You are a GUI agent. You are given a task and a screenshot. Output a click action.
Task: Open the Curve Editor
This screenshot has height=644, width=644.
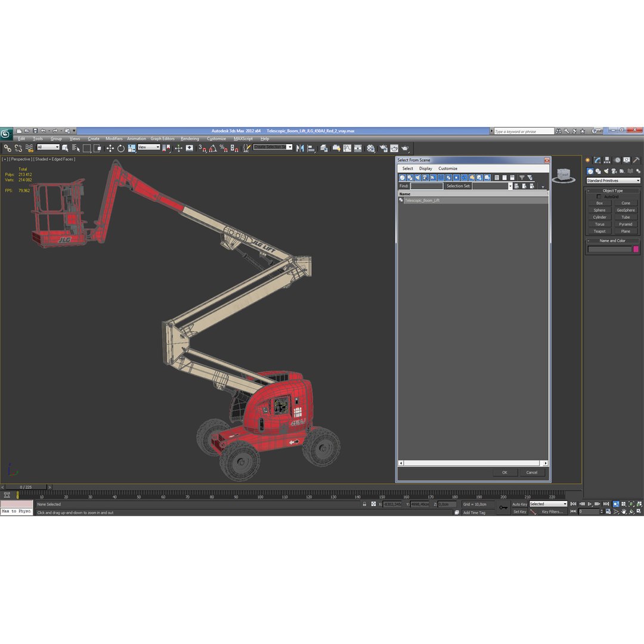click(348, 148)
